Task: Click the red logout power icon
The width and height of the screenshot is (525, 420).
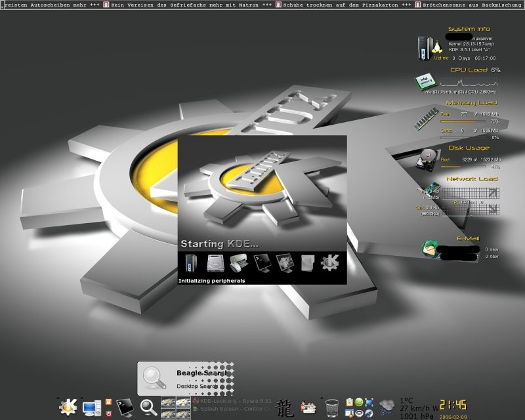Action: tap(108, 413)
